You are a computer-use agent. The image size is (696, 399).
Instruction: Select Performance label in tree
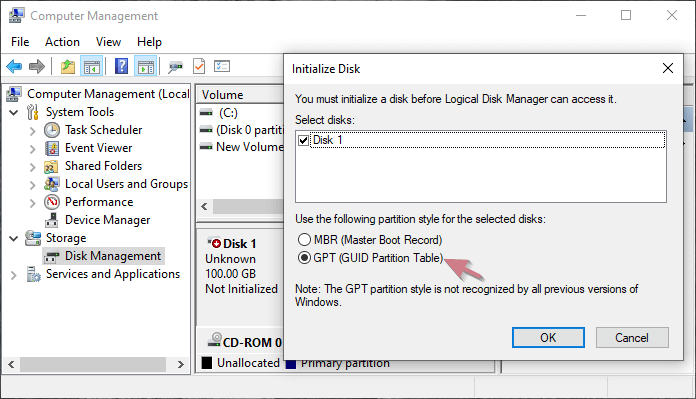tap(99, 202)
